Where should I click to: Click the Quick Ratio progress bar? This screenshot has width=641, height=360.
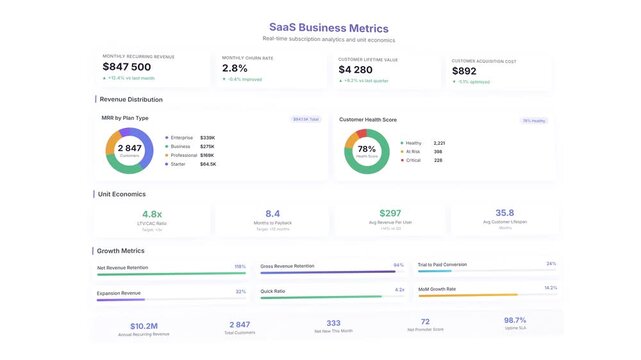click(332, 297)
